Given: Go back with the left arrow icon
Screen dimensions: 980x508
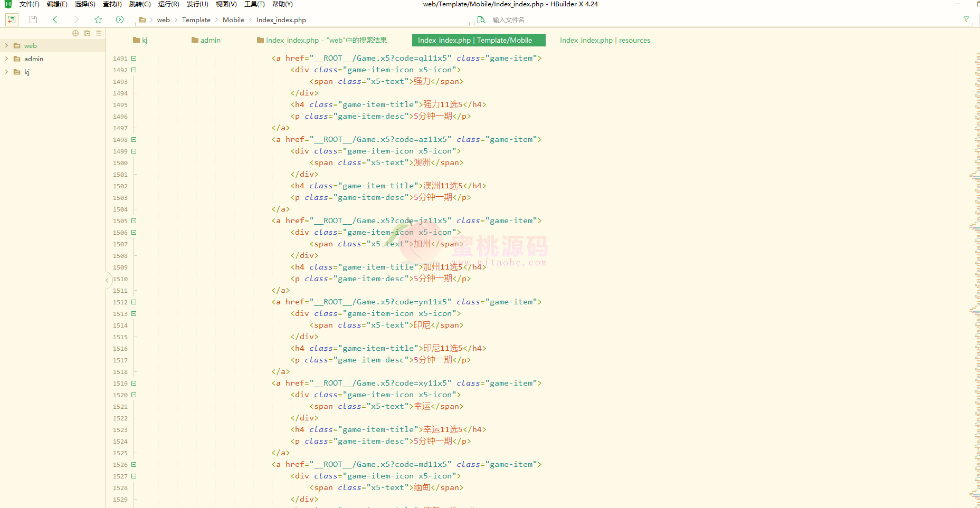Looking at the screenshot, I should pos(55,20).
